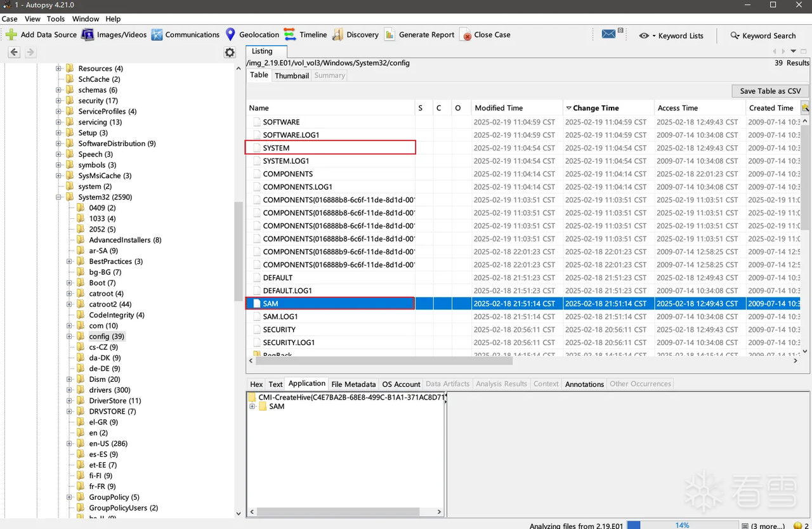Click the System32 folder icon in tree

[70, 197]
